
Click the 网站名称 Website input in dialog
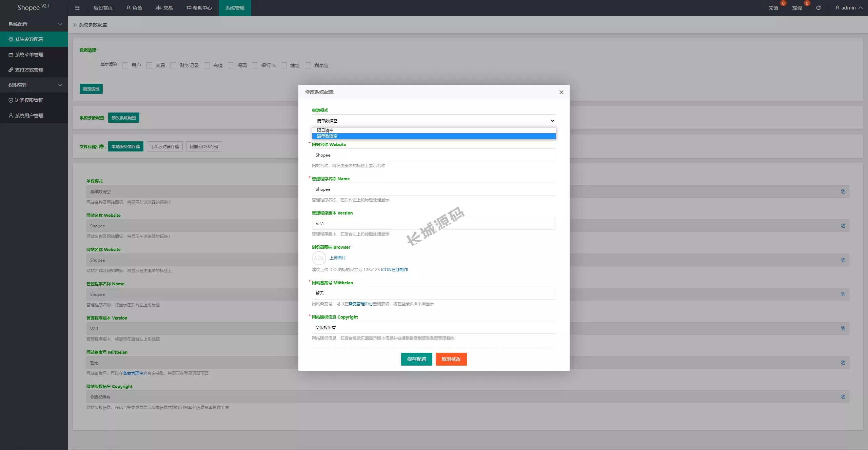[x=434, y=155]
